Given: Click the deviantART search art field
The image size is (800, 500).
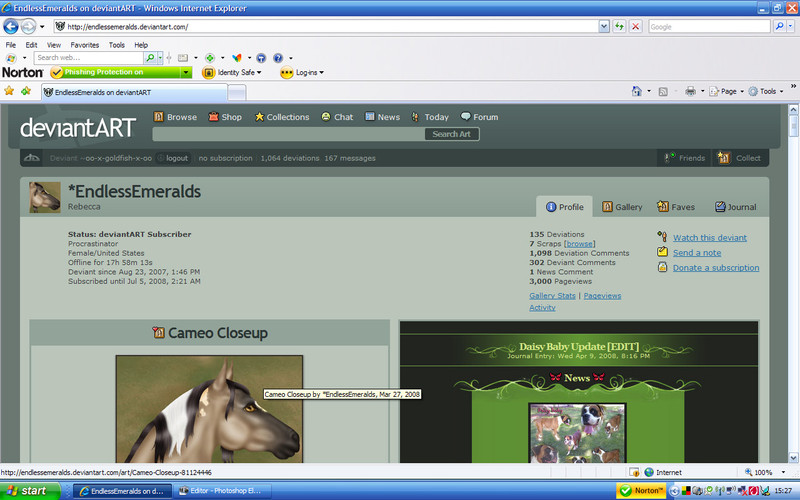Looking at the screenshot, I should (x=288, y=134).
